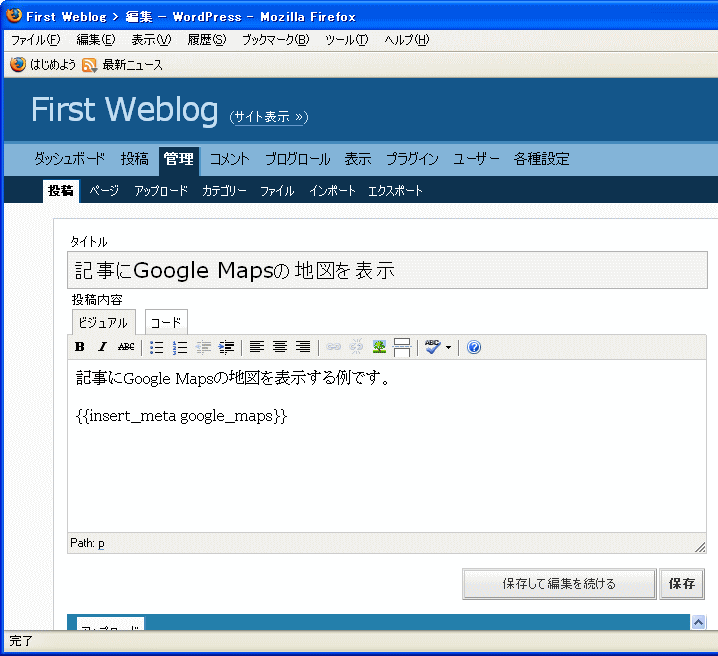
Task: Open the 表示(V) menu
Action: point(151,40)
